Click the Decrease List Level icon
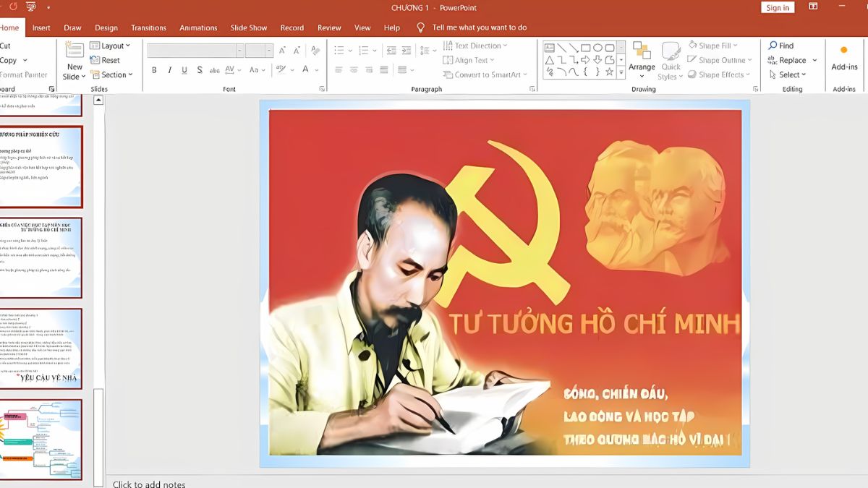868x488 pixels. 391,51
